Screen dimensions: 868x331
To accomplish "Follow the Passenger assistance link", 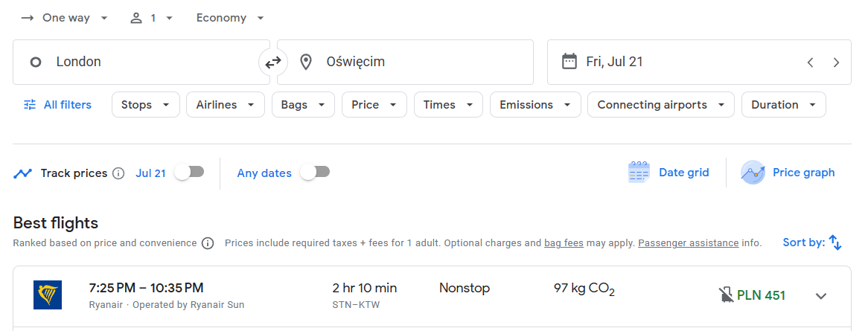I will click(688, 243).
